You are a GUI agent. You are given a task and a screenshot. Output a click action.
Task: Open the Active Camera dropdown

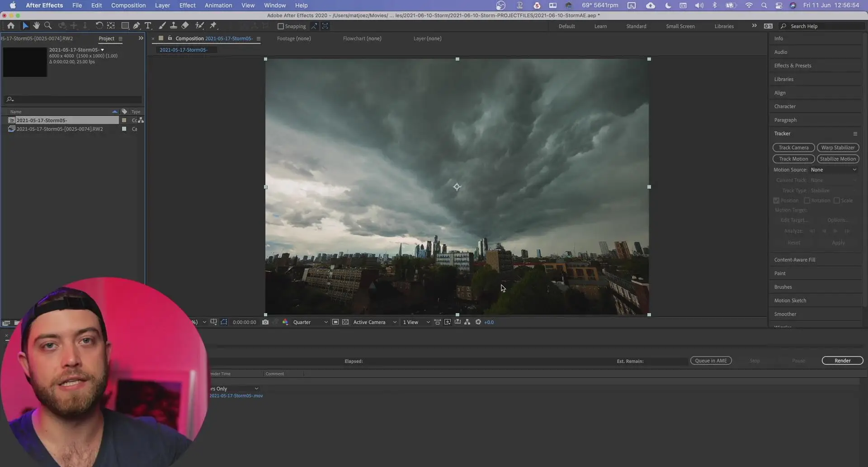click(x=375, y=322)
